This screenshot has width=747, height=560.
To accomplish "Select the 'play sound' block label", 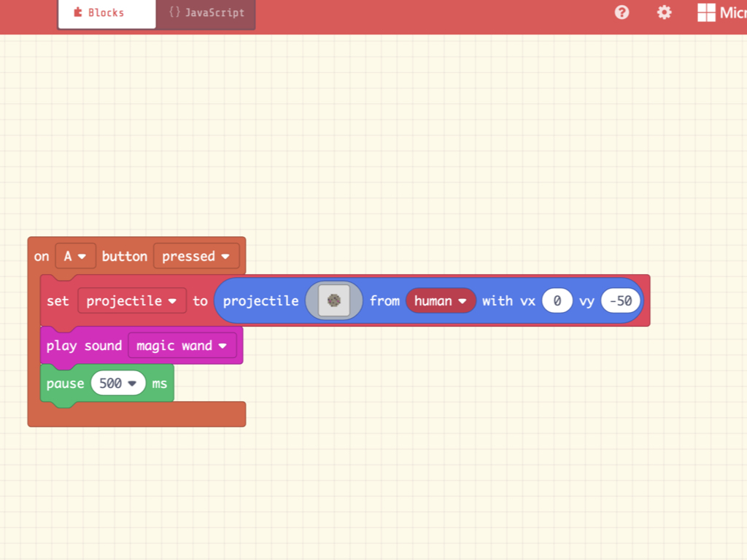I will click(x=84, y=346).
